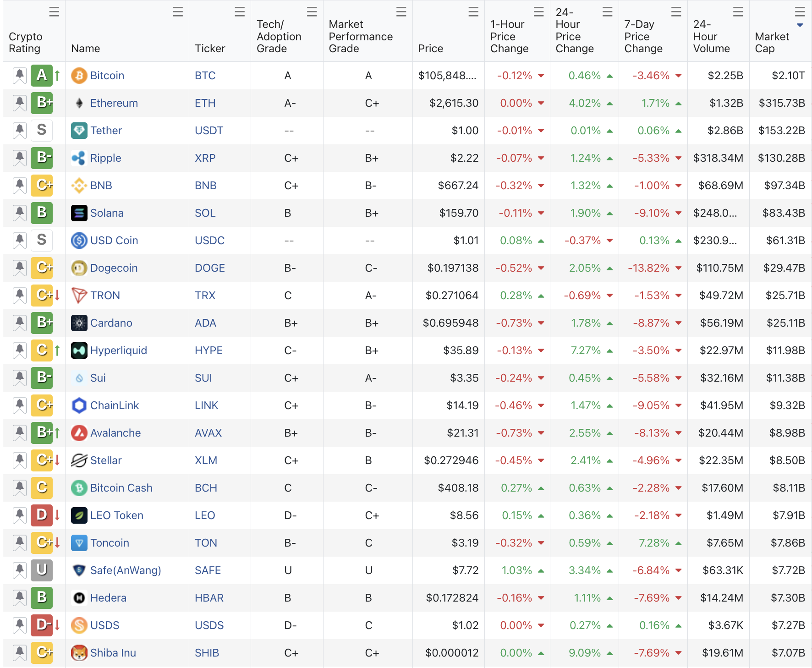Toggle the alert bell for Tether
The image size is (812, 668).
(x=19, y=131)
